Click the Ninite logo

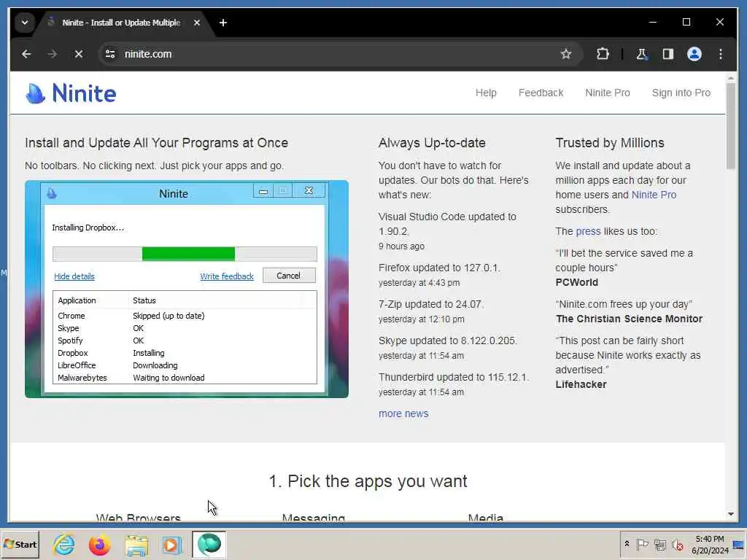(71, 93)
